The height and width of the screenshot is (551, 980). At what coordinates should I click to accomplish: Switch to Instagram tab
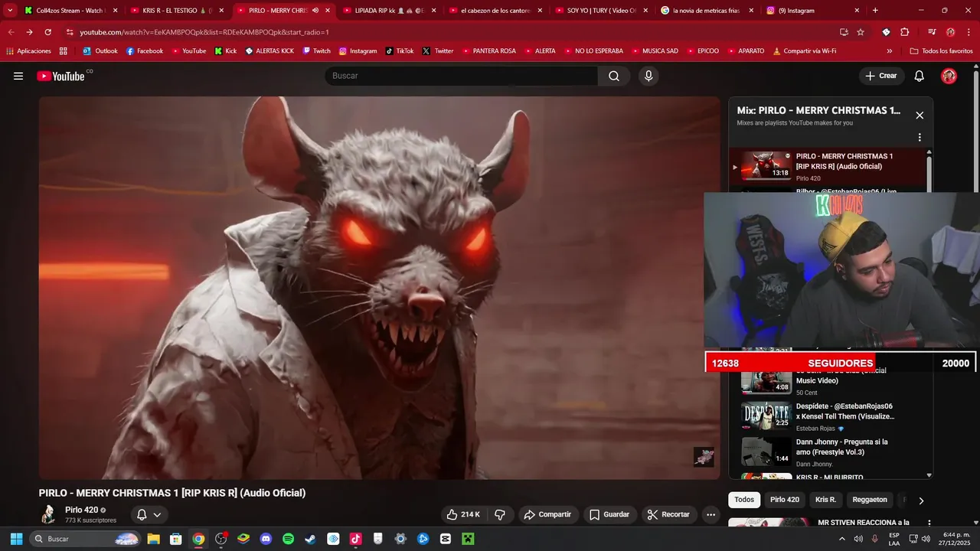[x=813, y=11]
